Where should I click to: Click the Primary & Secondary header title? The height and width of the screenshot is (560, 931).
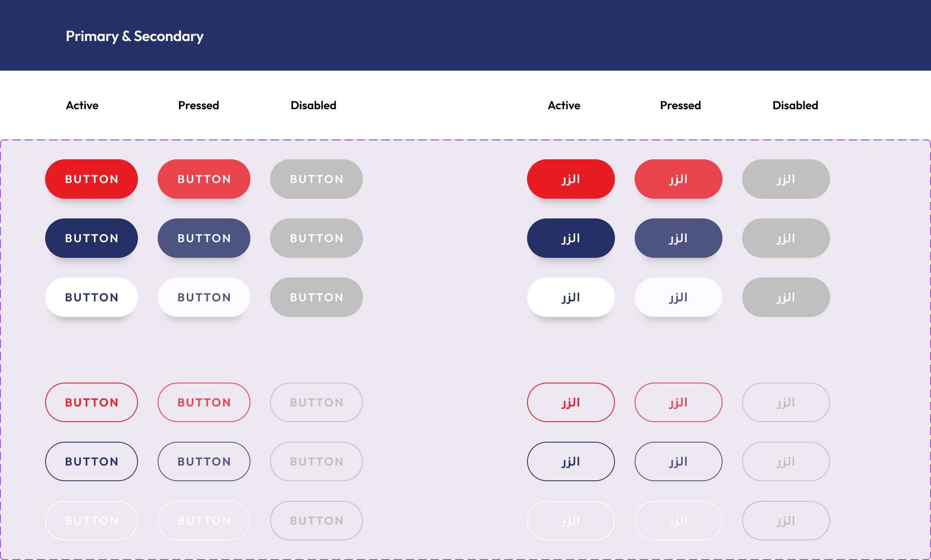click(134, 36)
